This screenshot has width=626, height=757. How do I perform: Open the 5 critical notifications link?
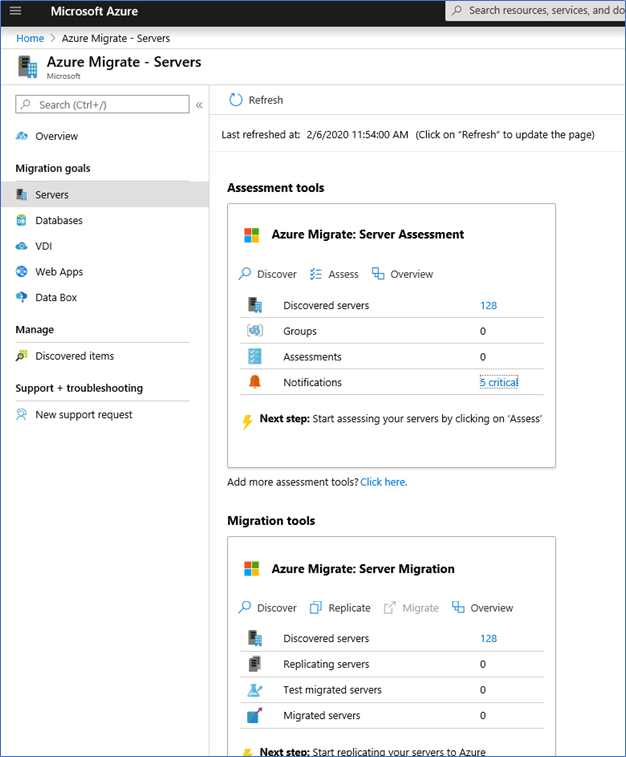pyautogui.click(x=499, y=382)
